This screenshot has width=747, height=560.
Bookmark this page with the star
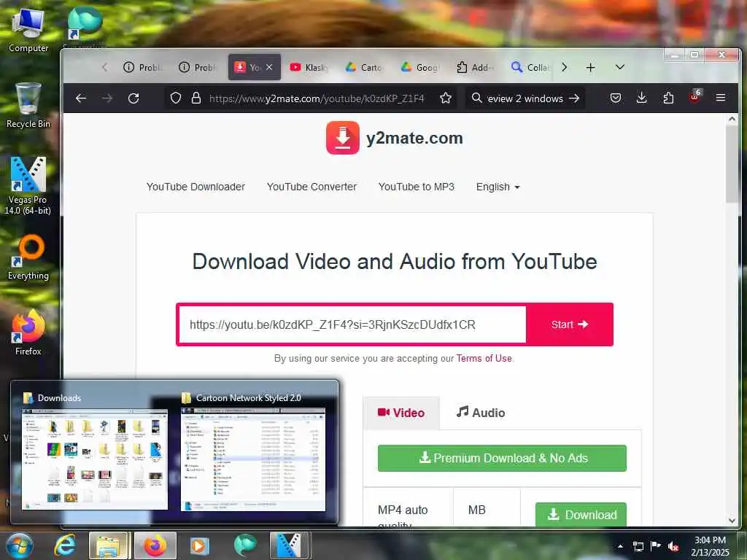pyautogui.click(x=446, y=98)
